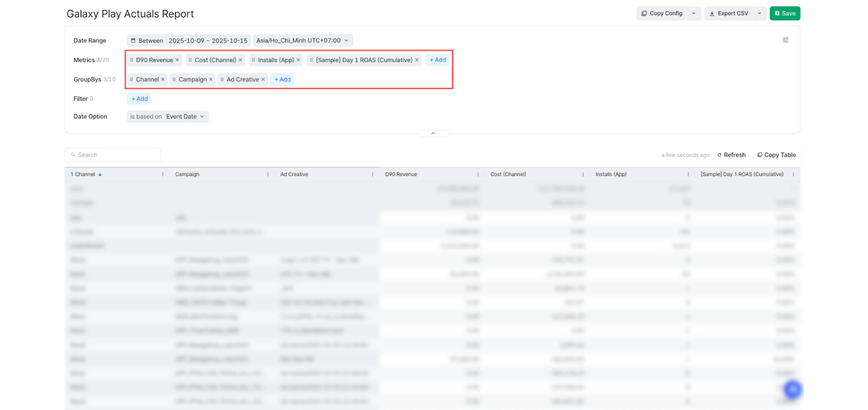Collapse the configuration panel chevron

point(433,133)
